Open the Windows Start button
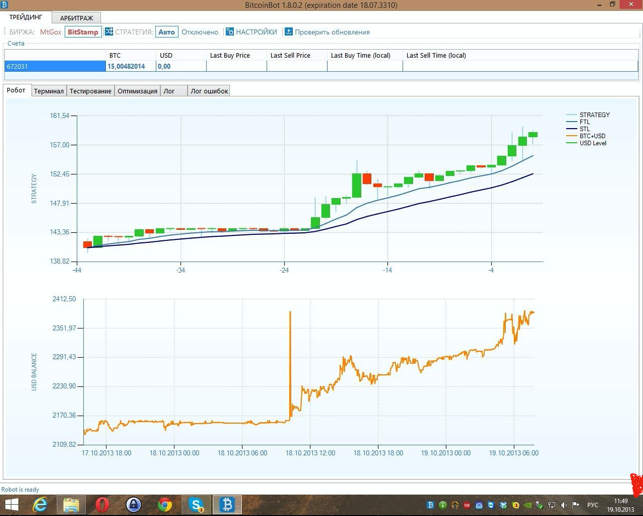The height and width of the screenshot is (516, 643). point(11,505)
